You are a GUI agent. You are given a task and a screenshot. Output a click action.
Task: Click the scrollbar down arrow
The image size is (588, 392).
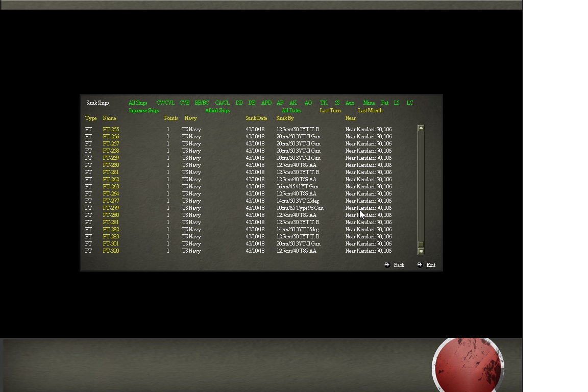(x=421, y=251)
